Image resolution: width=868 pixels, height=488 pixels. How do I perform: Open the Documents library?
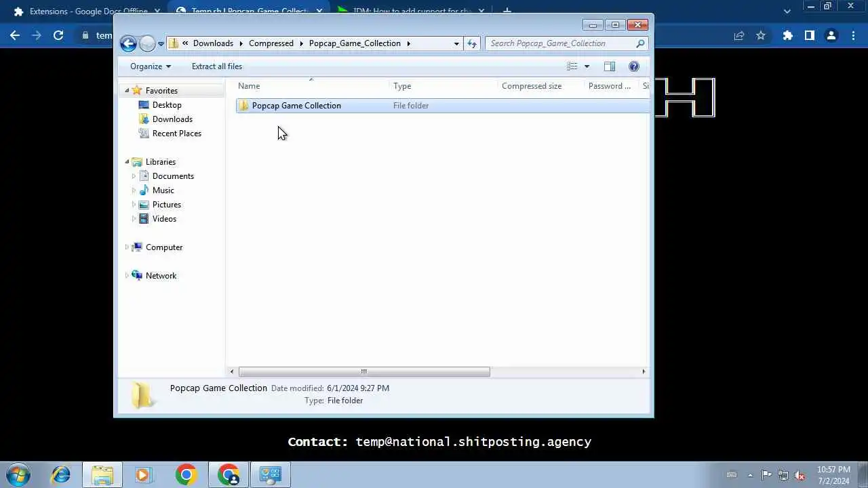pos(173,176)
